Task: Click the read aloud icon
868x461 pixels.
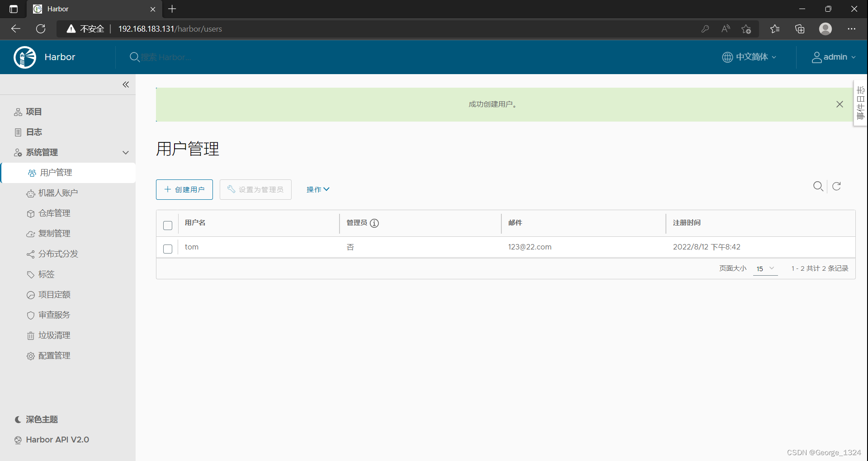Action: [x=726, y=29]
